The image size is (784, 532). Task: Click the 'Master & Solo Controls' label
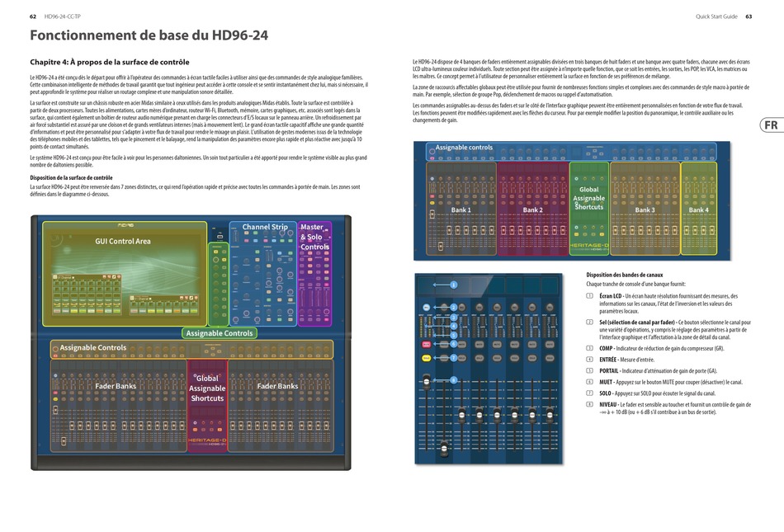click(x=314, y=237)
